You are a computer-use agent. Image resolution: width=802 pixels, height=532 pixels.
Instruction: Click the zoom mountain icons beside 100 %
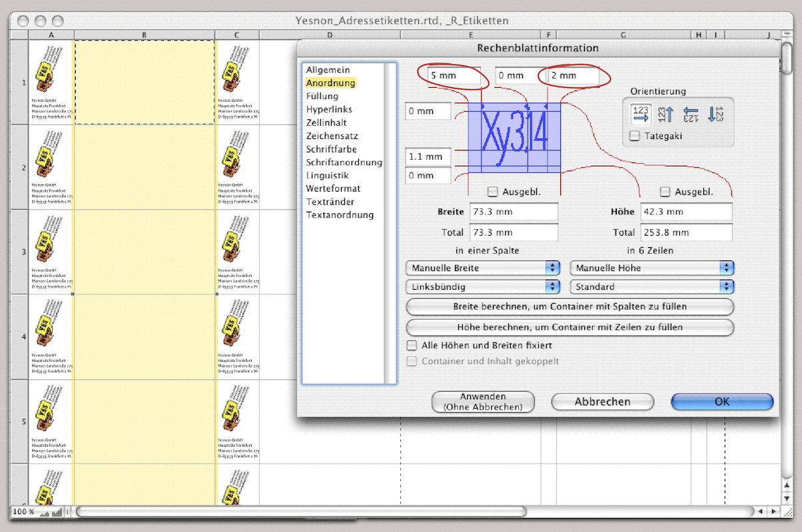51,512
